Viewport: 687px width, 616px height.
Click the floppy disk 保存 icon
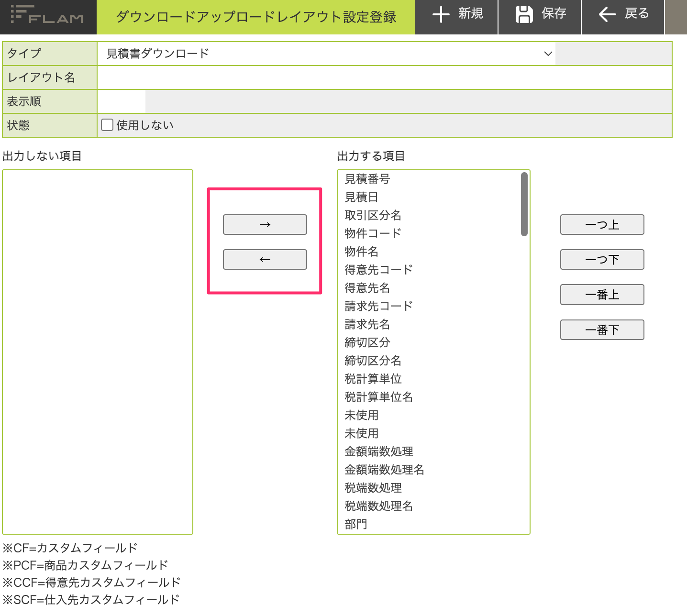click(524, 14)
